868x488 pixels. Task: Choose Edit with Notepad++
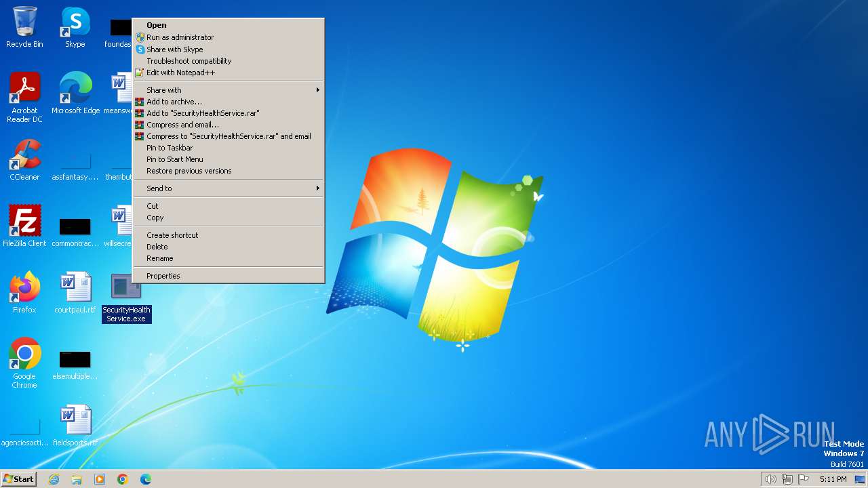pos(229,73)
